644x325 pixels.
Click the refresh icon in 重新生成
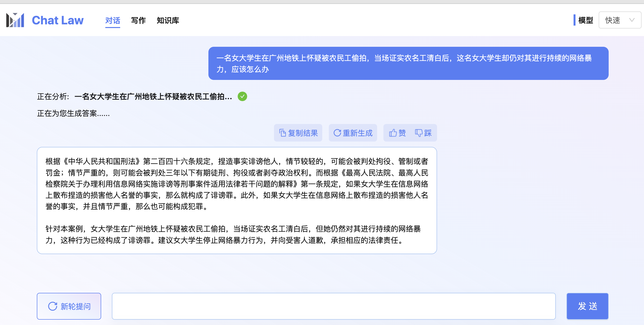click(337, 133)
